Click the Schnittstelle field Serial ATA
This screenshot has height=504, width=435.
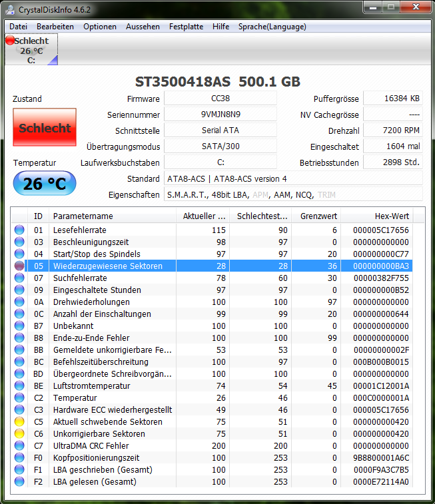tap(220, 130)
